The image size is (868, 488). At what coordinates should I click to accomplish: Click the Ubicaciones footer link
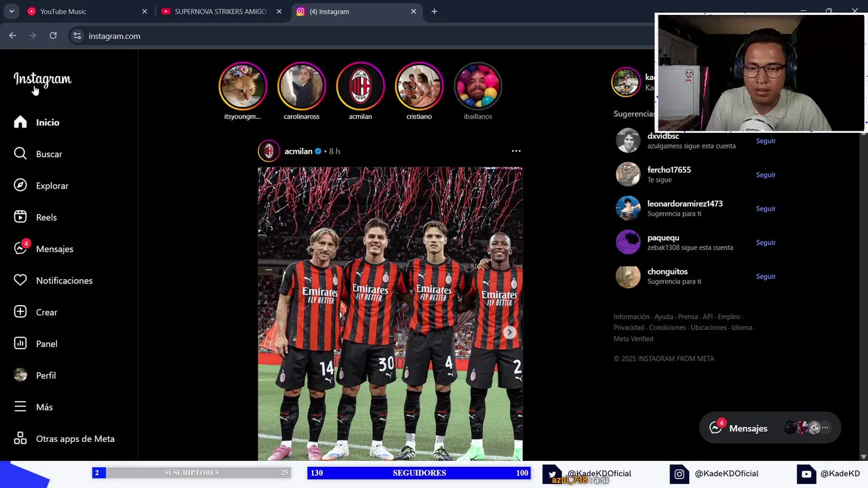coord(708,327)
